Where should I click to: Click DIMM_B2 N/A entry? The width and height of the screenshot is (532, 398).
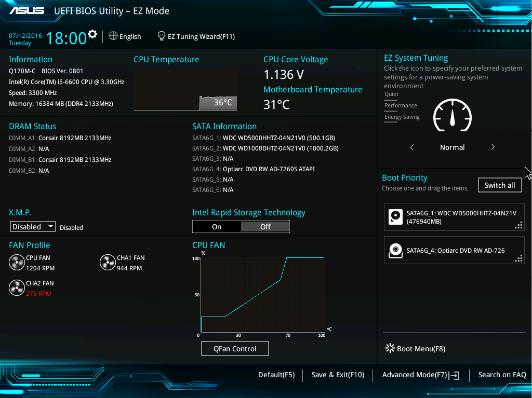point(29,171)
